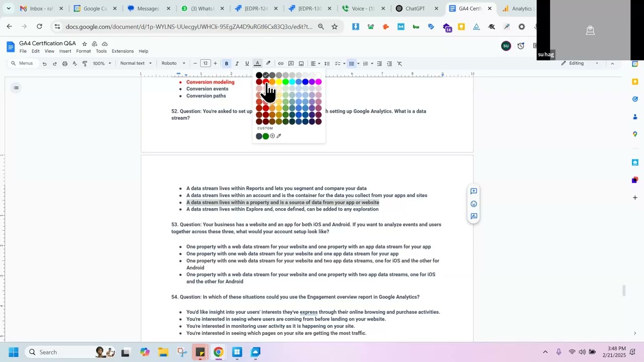644x362 pixels.
Task: Collapse the menus with the up chevron
Action: (612, 63)
